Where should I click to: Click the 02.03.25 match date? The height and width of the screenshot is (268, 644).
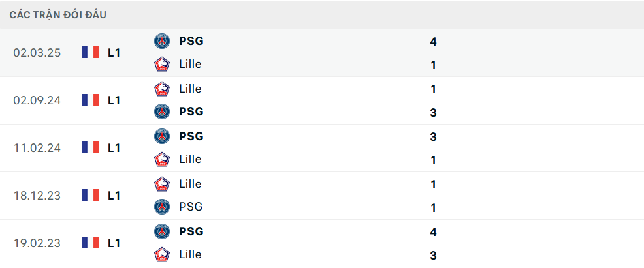tap(37, 53)
